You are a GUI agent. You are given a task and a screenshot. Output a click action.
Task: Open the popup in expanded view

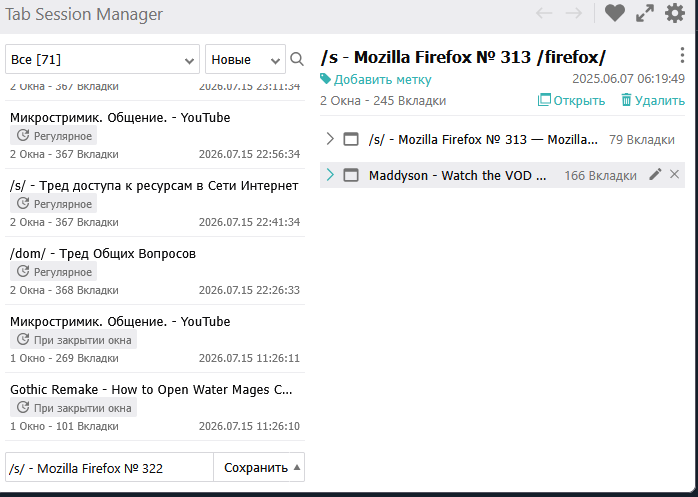click(645, 13)
